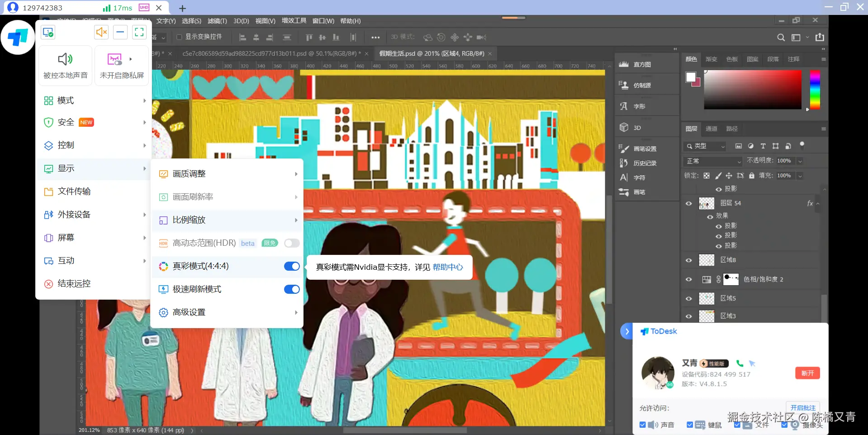Open the Histogram panel icon
Screen dimensions: 868x435
624,64
